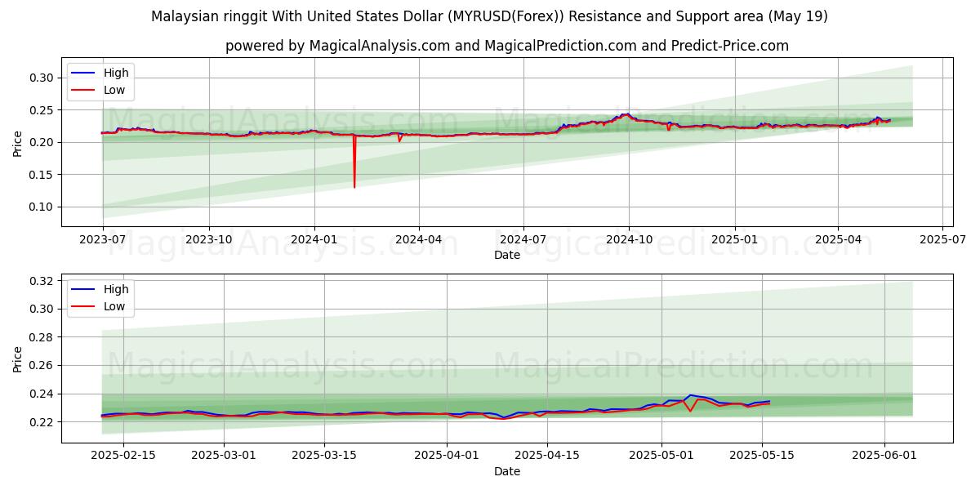This screenshot has width=980, height=490.
Task: Click the Date axis label under the top chart
Action: [507, 255]
